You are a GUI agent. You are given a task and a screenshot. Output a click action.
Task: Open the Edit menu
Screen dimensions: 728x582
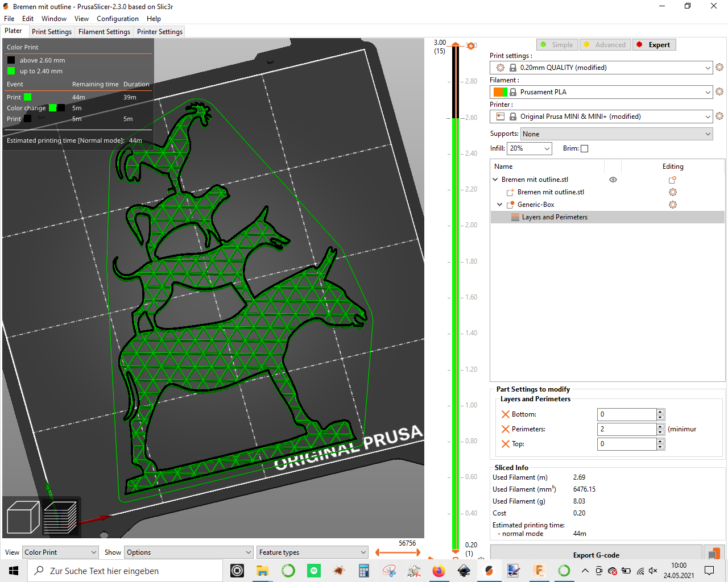pos(28,19)
